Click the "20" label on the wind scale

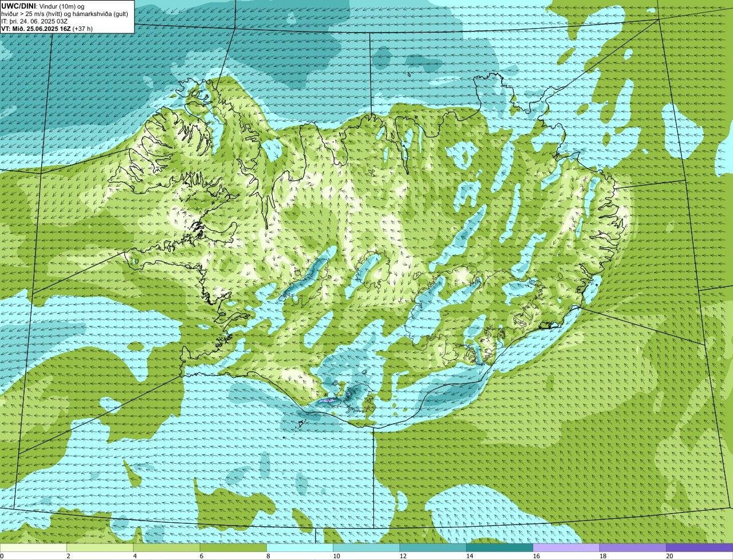pyautogui.click(x=669, y=556)
